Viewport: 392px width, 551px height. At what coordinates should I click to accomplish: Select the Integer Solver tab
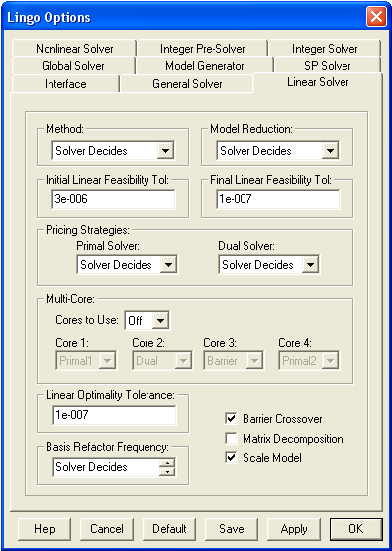(325, 49)
